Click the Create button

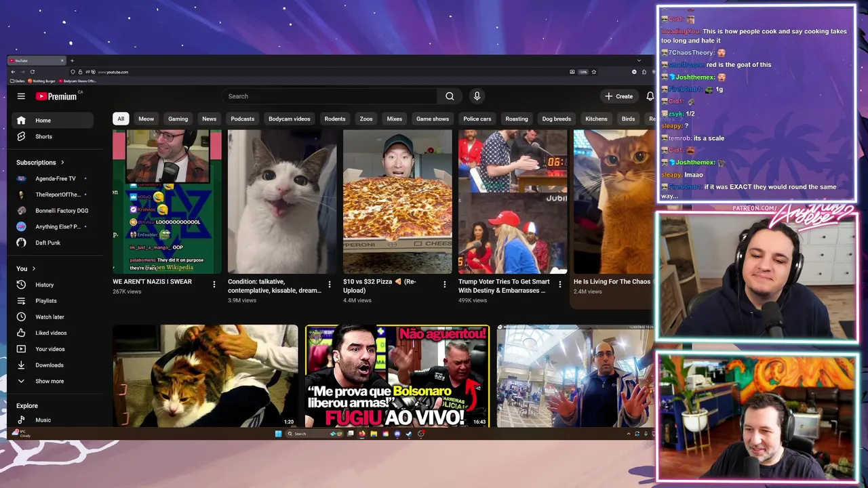[619, 96]
